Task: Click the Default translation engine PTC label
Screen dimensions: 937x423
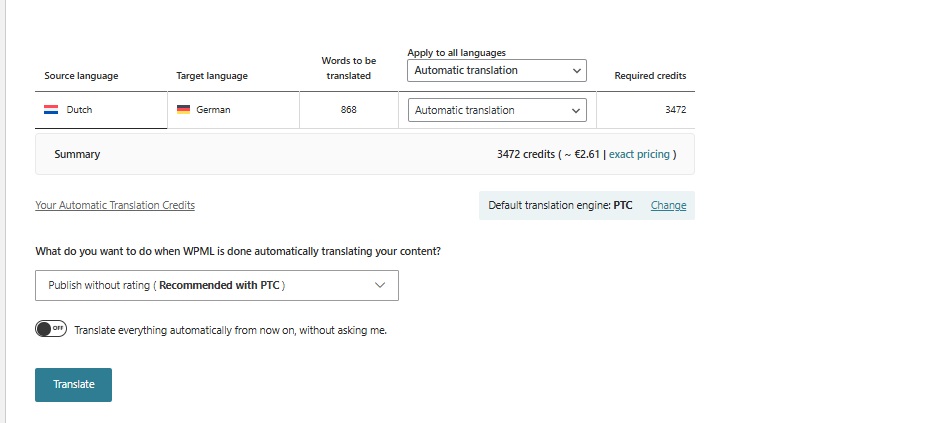Action: (x=560, y=205)
